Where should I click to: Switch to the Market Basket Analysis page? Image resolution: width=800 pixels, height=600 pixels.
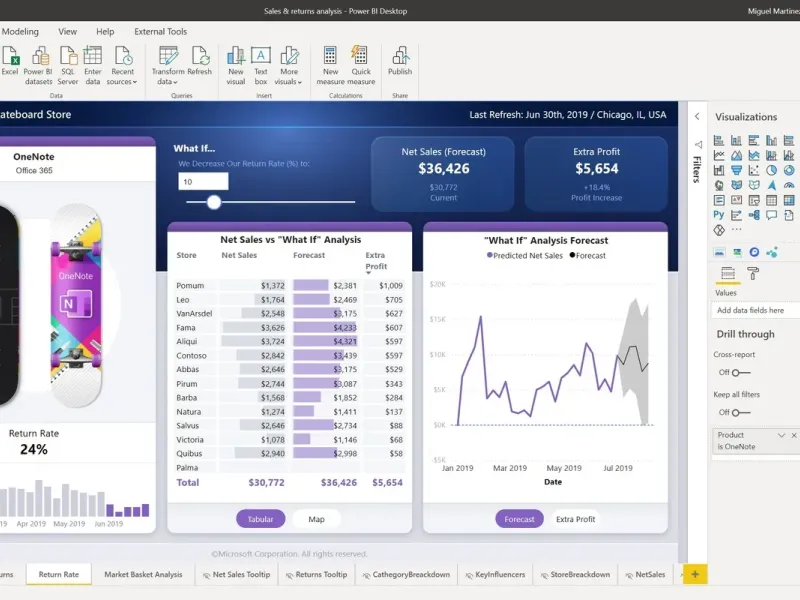(143, 574)
